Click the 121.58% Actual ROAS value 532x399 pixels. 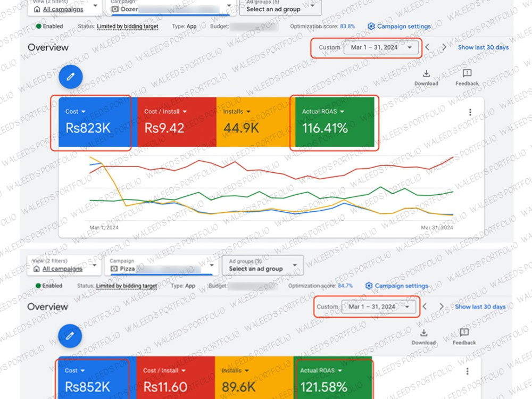[x=323, y=387]
